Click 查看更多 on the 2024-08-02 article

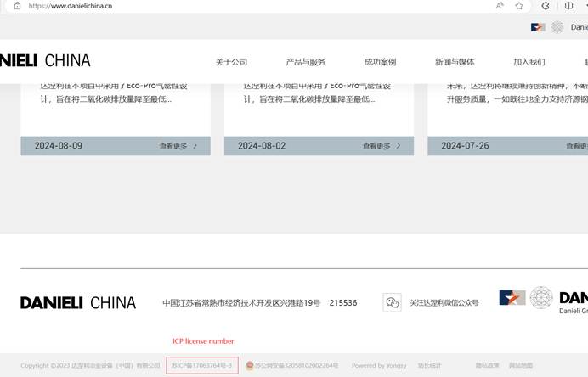[x=382, y=146]
